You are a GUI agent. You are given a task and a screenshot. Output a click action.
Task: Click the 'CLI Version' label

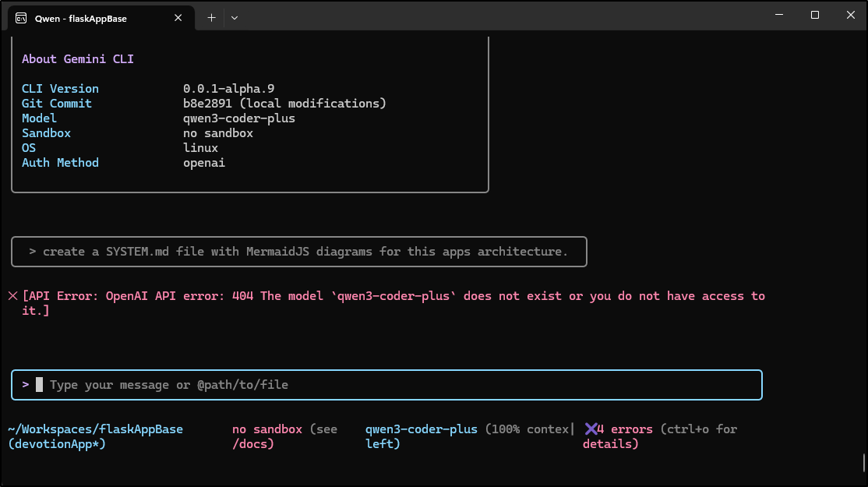60,89
